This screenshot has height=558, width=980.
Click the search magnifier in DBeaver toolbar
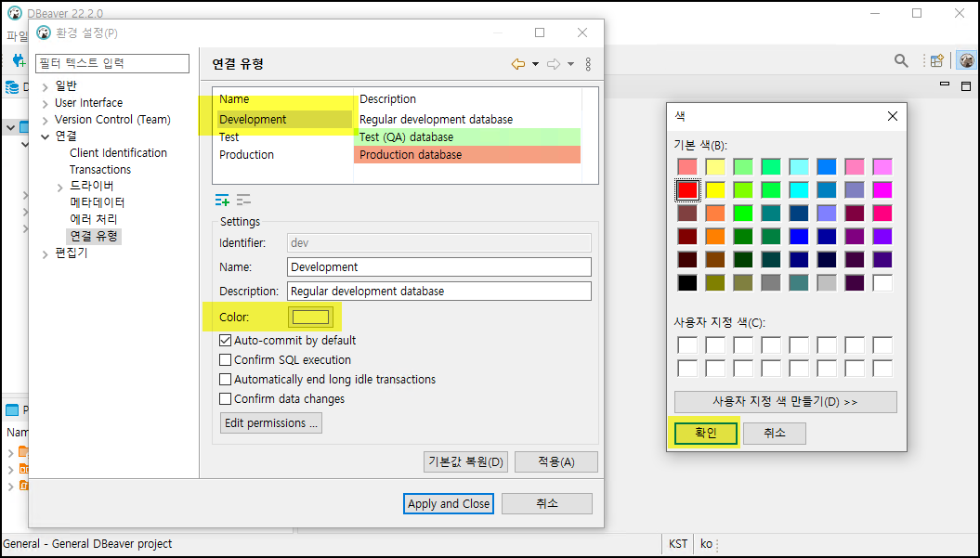[x=901, y=60]
